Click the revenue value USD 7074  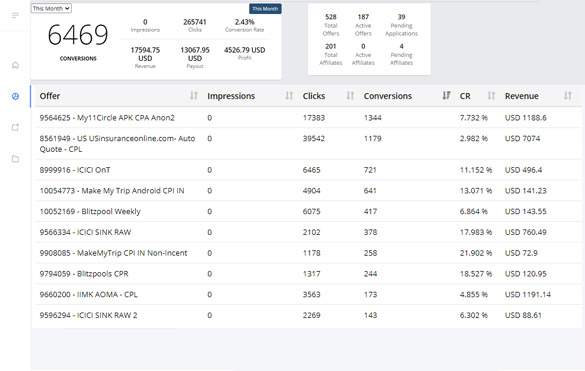click(x=522, y=138)
